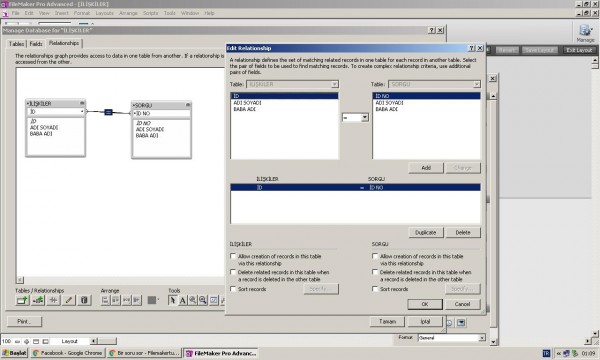Click second Arrange alignment icon
Viewport: 600px width, 360px height.
(116, 300)
